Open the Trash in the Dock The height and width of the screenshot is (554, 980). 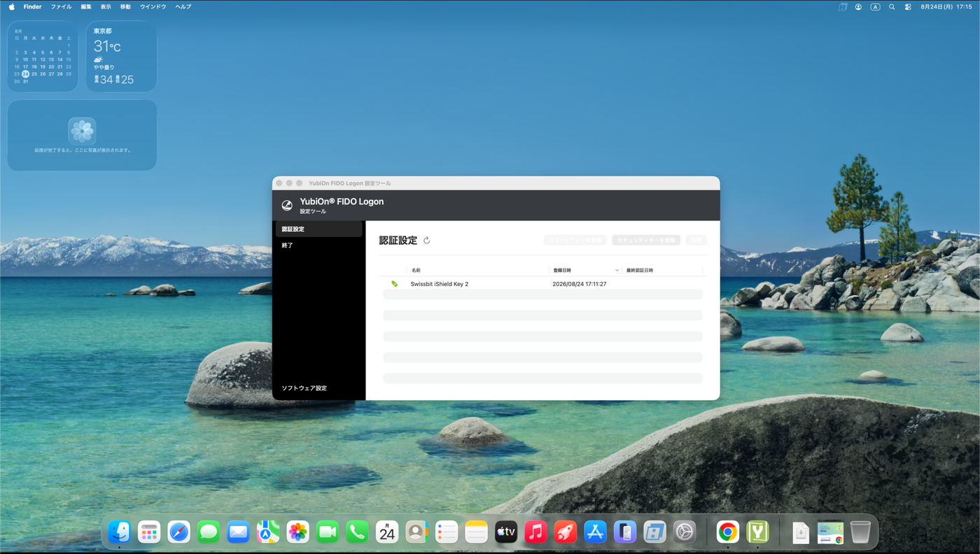point(860,532)
